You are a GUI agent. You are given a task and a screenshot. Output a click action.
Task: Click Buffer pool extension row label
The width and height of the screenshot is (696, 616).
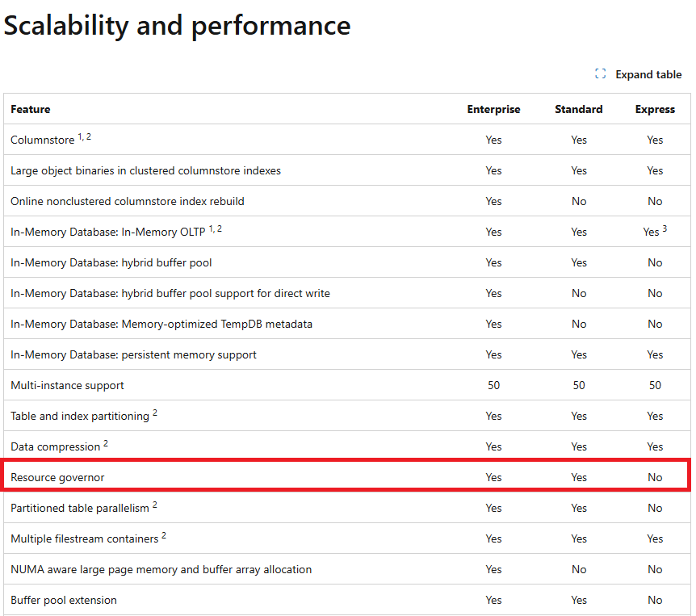(x=64, y=600)
